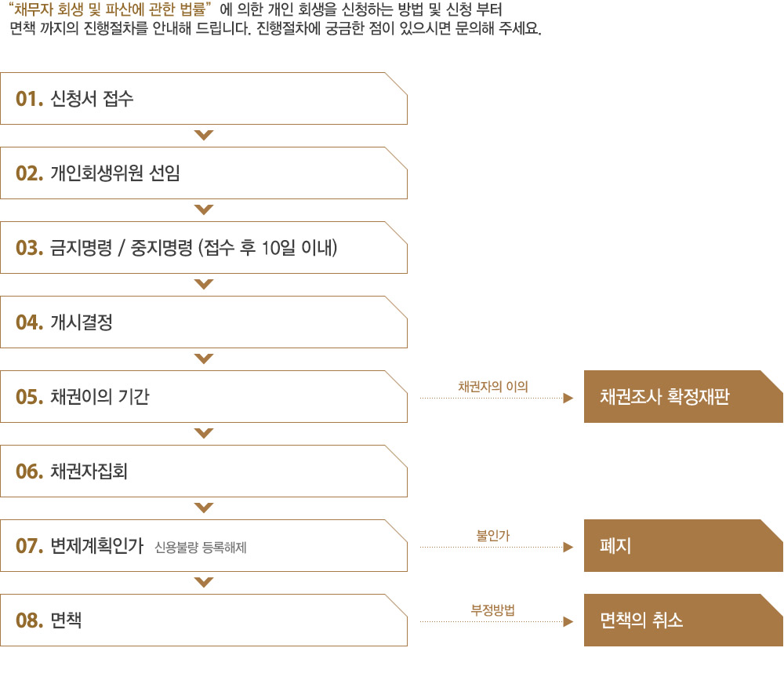Image resolution: width=784 pixels, height=677 pixels.
Task: Click the 채권자의 이의 label
Action: (x=493, y=386)
